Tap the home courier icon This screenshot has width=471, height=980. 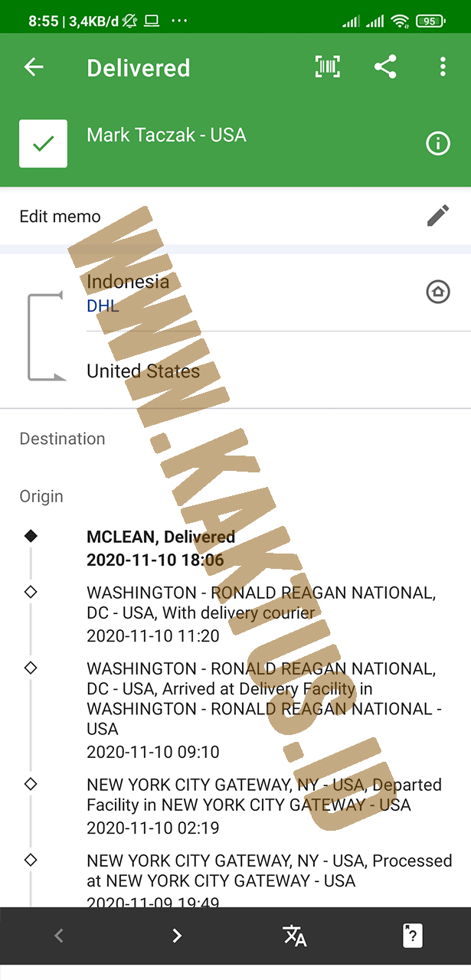click(438, 292)
